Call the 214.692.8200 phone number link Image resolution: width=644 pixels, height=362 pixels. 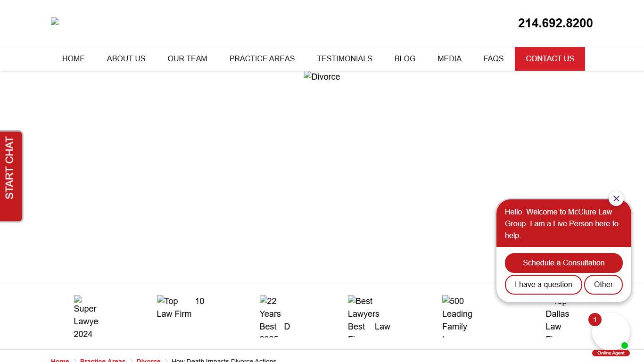click(555, 23)
